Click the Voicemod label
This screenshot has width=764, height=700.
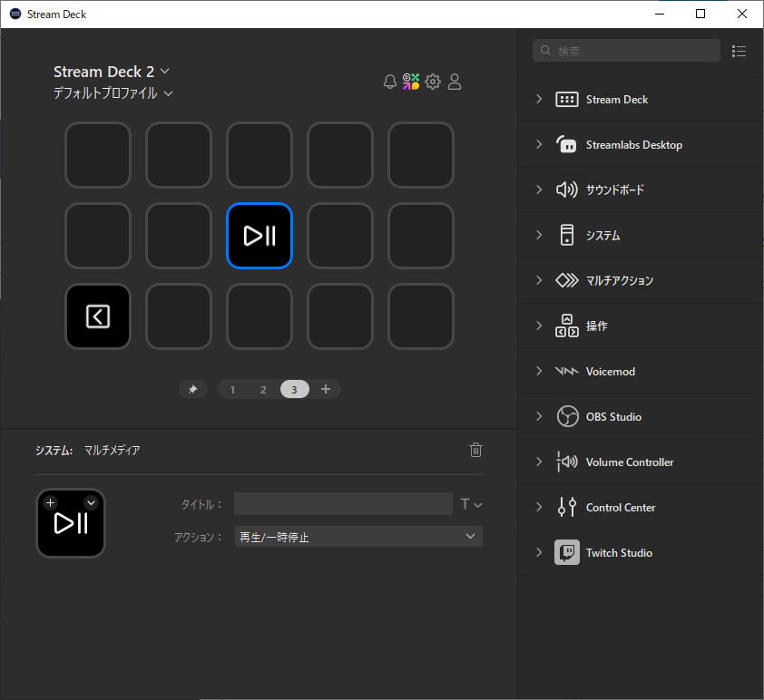[x=610, y=372]
